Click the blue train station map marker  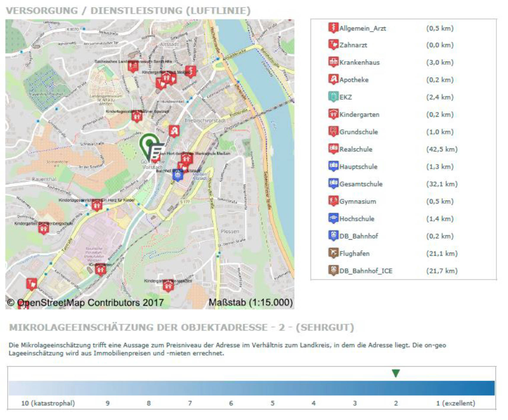click(x=178, y=175)
